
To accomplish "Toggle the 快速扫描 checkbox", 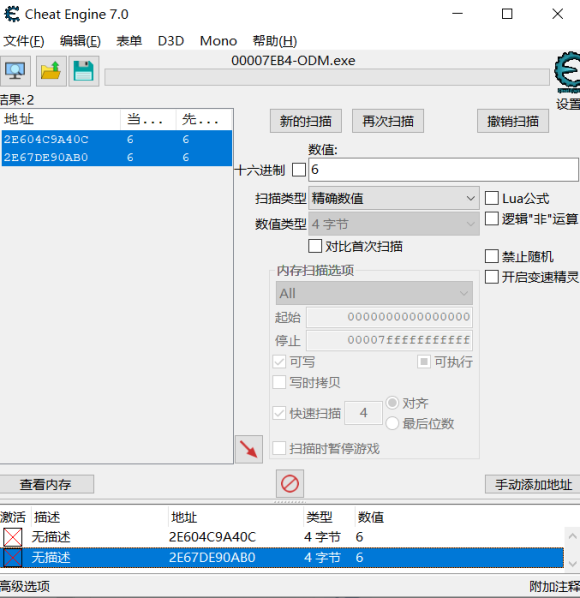I will (279, 413).
